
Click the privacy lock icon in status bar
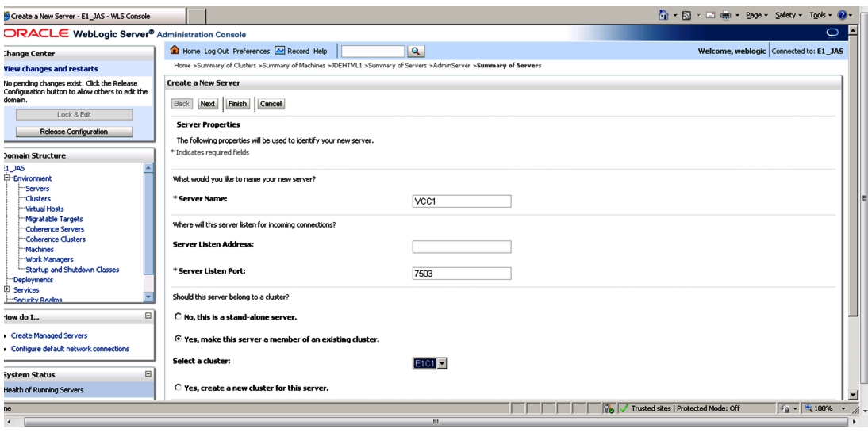pyautogui.click(x=785, y=408)
